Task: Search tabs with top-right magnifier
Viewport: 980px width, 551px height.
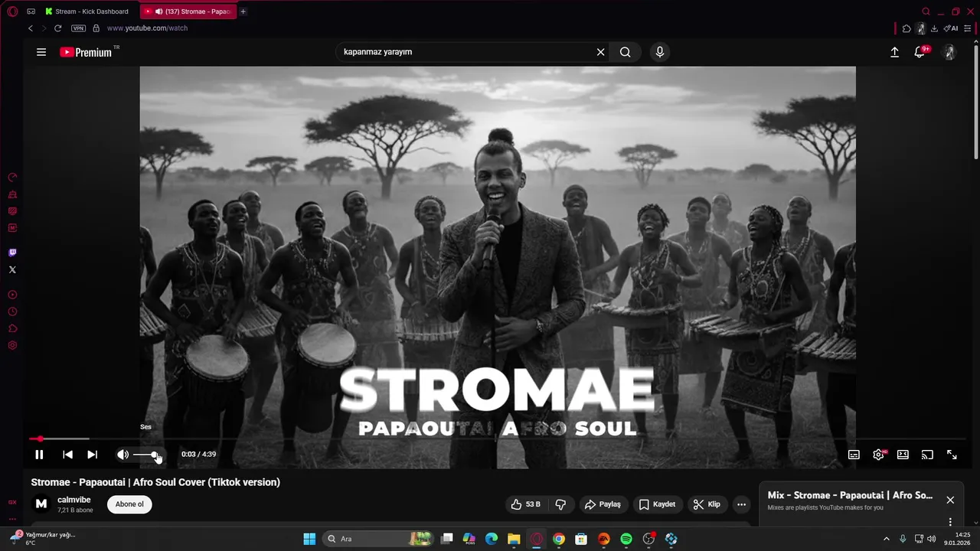Action: (926, 11)
